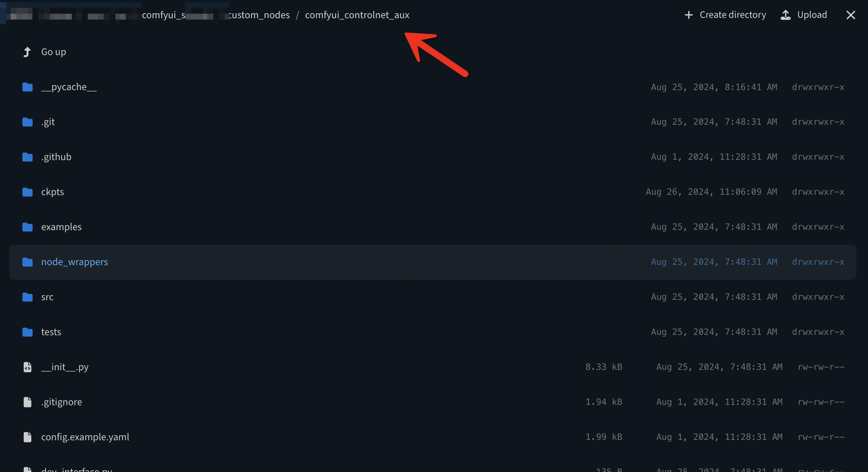The width and height of the screenshot is (868, 472).
Task: Close the file browser panel
Action: coord(851,15)
